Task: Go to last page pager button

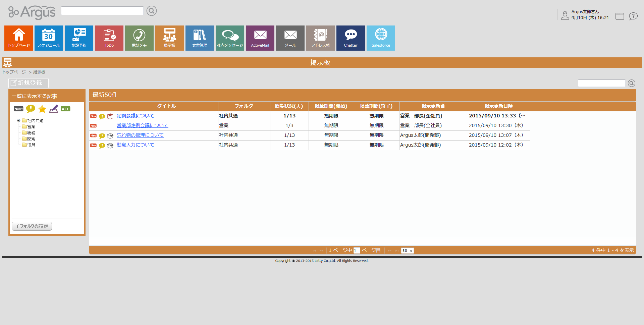Action: [397, 251]
